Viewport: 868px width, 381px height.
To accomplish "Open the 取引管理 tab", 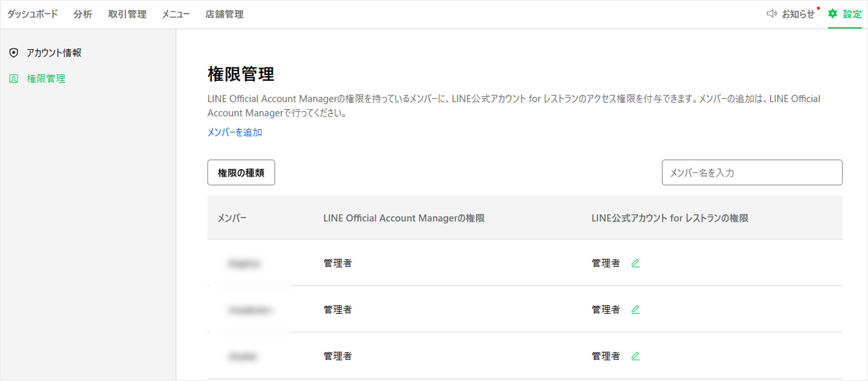I will [x=127, y=14].
